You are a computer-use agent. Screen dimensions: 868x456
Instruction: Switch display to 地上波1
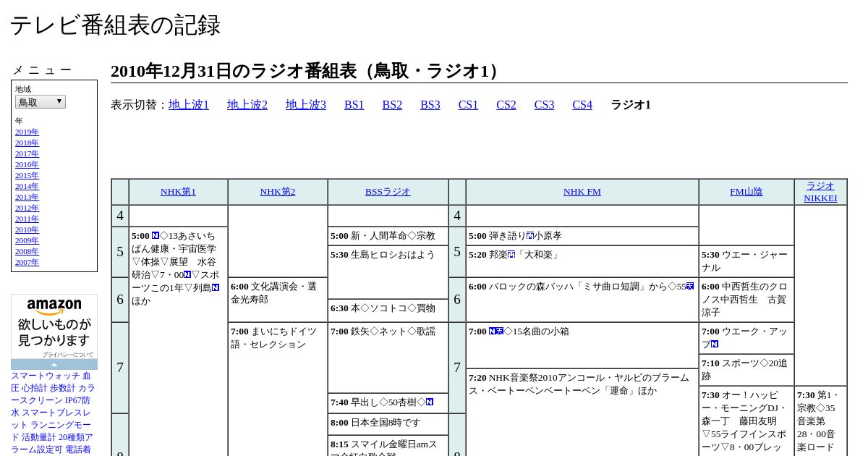(189, 105)
